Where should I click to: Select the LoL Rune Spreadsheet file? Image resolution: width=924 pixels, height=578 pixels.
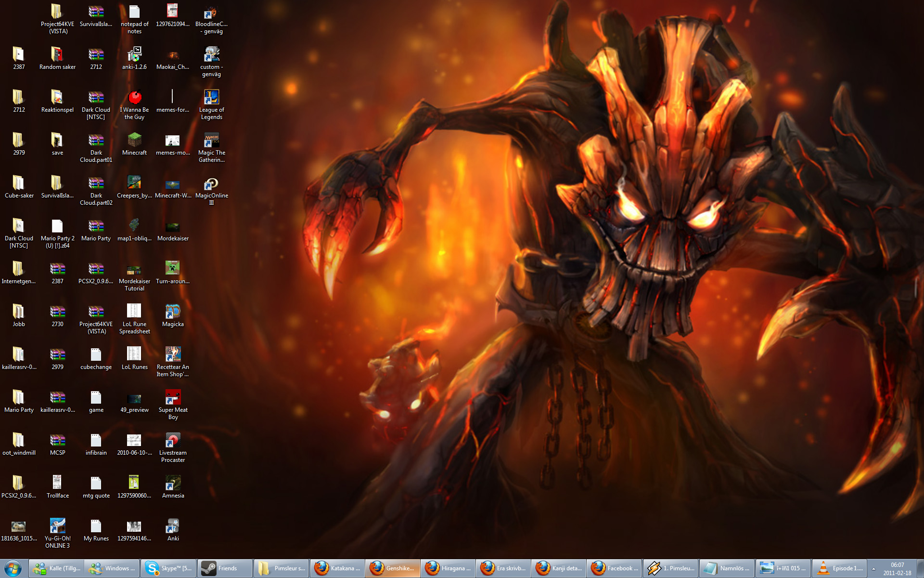pos(134,318)
